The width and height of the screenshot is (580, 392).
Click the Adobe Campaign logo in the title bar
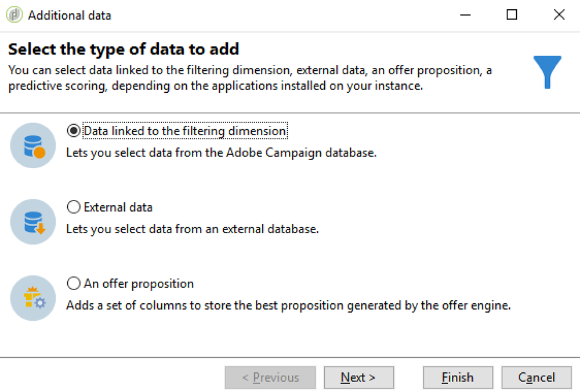point(15,15)
